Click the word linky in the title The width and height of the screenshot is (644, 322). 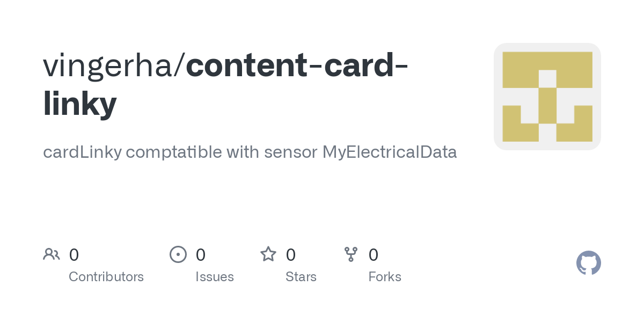[x=79, y=103]
